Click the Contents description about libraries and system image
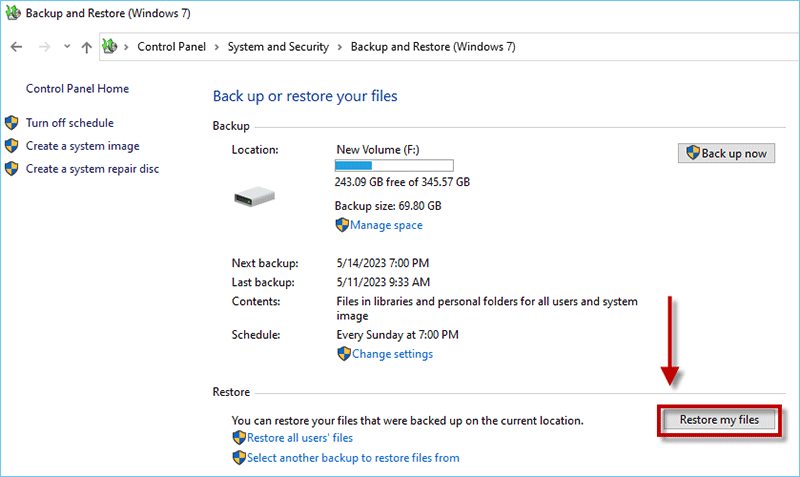The image size is (800, 477). tap(487, 309)
